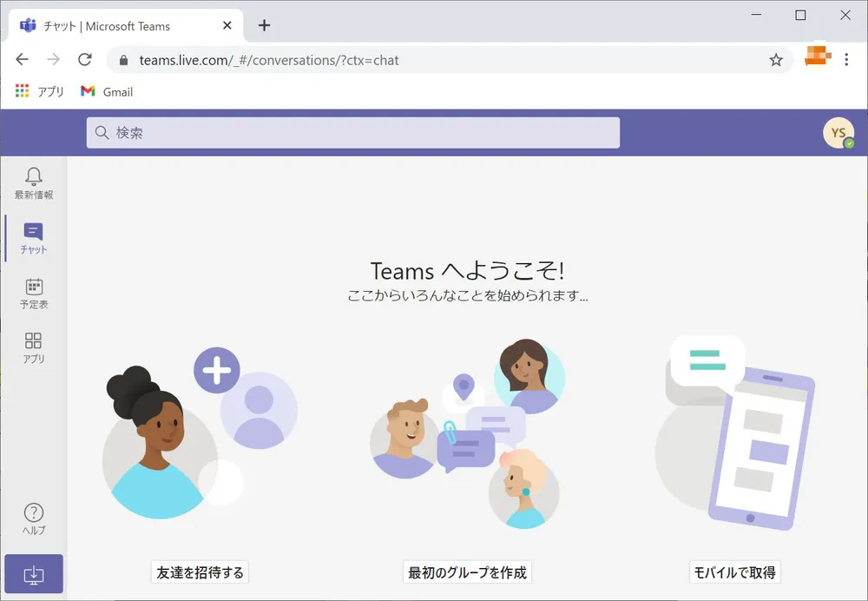Viewport: 868px width, 601px height.
Task: Click the 最初のグループを作成 button
Action: coord(467,571)
